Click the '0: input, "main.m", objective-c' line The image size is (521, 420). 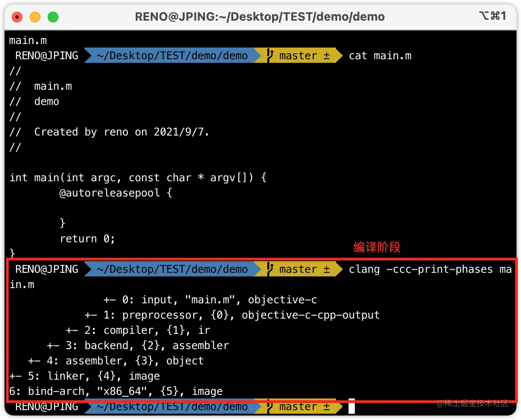pos(210,300)
